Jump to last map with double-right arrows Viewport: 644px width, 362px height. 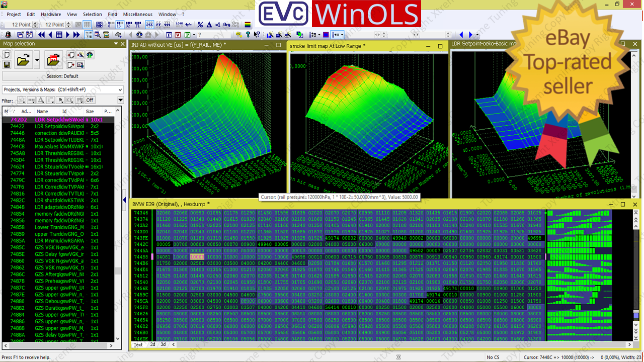pos(76,35)
